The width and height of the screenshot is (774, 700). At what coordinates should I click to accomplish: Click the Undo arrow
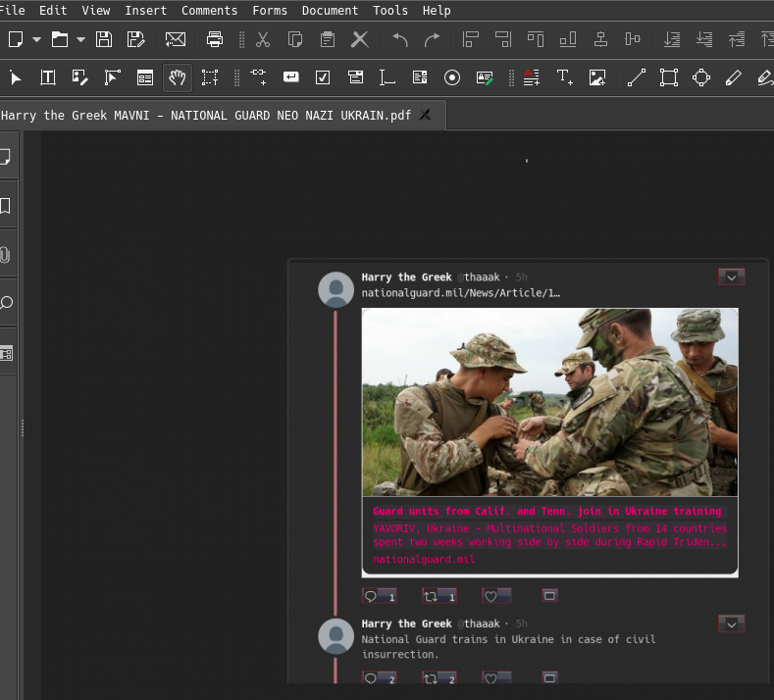click(x=400, y=39)
